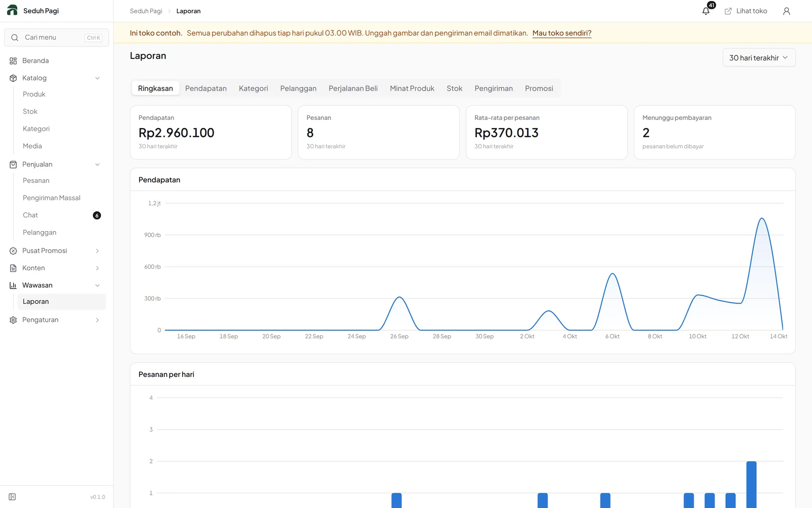Switch to the Pendapatan tab

click(x=206, y=88)
